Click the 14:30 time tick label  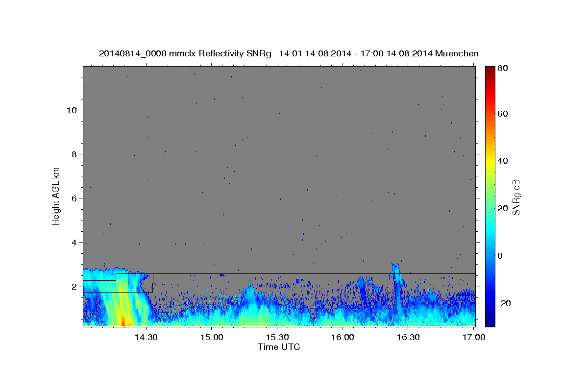pos(146,338)
